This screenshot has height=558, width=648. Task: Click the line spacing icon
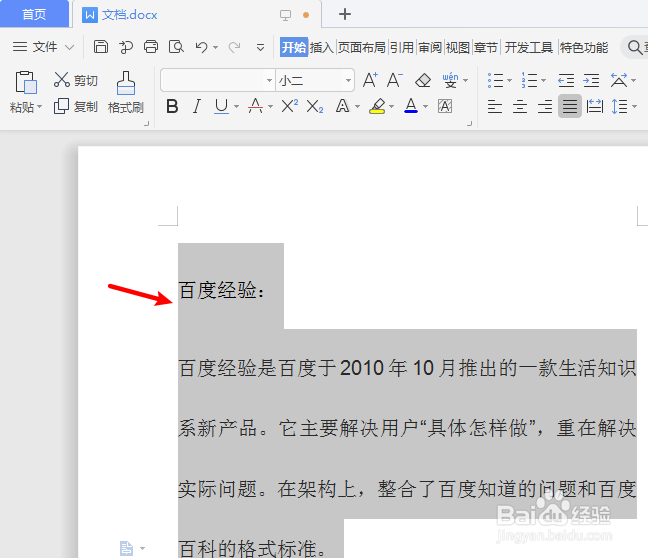click(x=619, y=107)
